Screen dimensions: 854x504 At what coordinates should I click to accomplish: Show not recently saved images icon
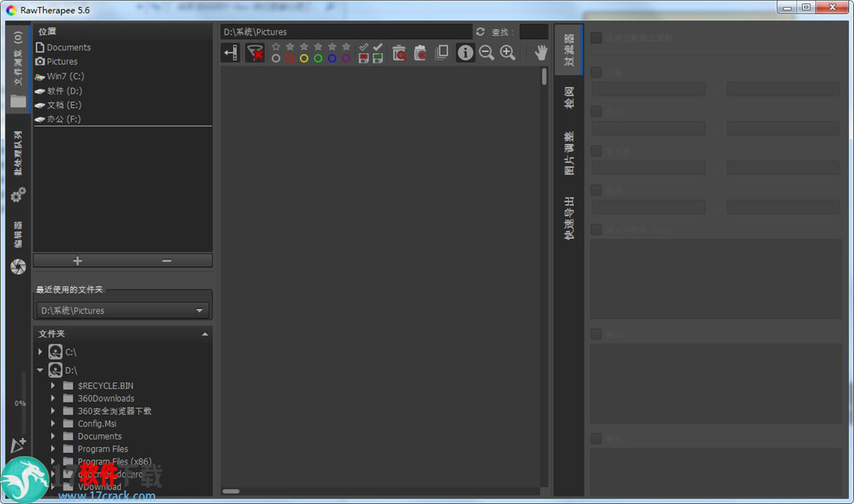[364, 58]
